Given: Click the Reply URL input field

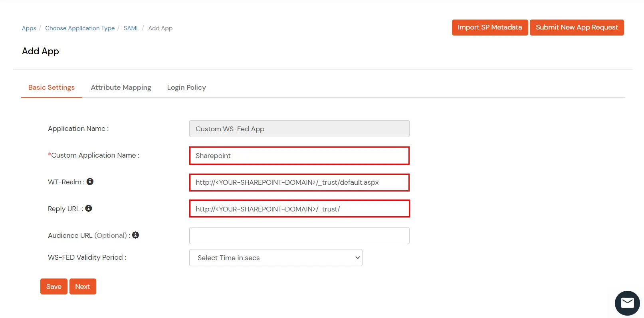Looking at the screenshot, I should (299, 209).
